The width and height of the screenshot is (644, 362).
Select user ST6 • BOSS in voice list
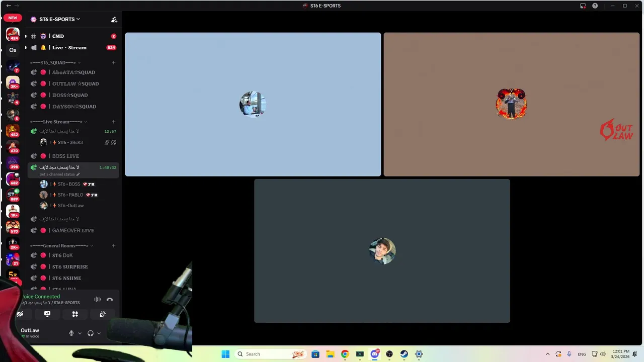[78, 184]
